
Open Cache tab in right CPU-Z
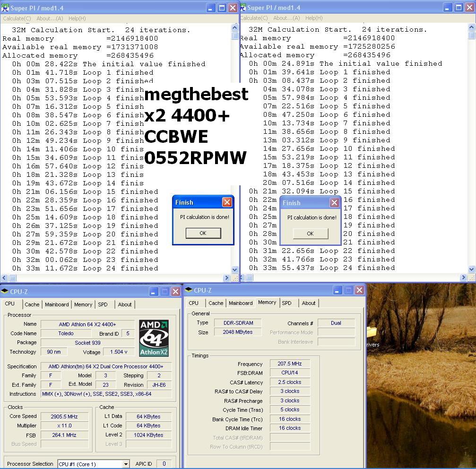[x=216, y=303]
